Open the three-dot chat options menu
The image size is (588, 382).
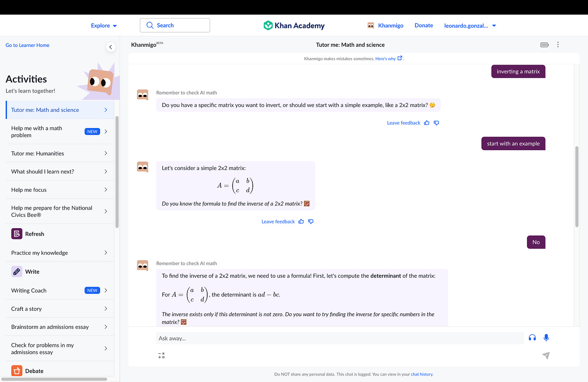point(558,45)
